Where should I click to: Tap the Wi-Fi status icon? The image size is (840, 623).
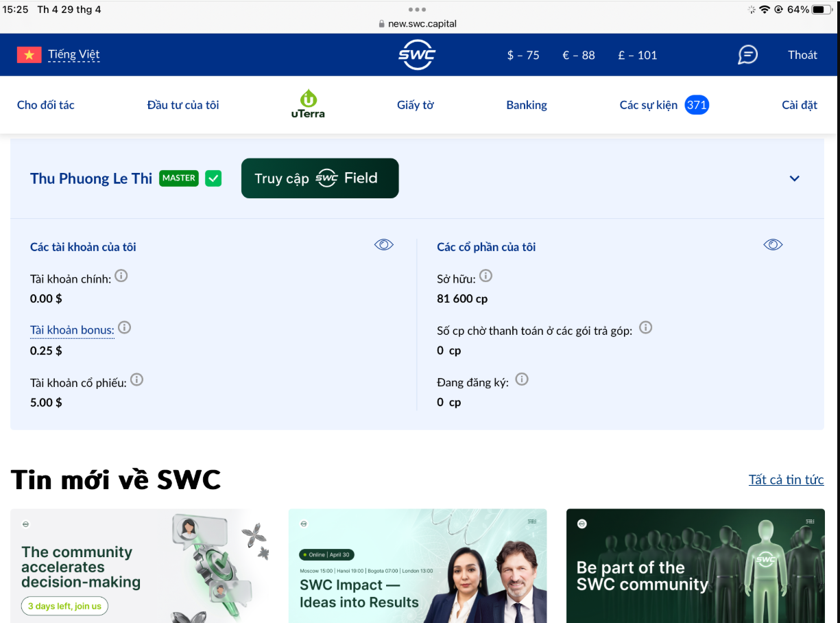click(x=765, y=10)
